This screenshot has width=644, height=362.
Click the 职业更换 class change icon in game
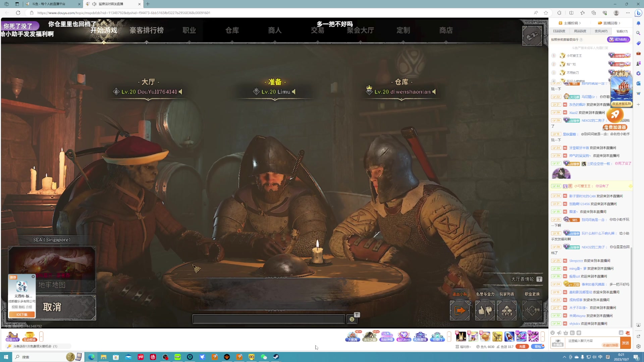(532, 310)
